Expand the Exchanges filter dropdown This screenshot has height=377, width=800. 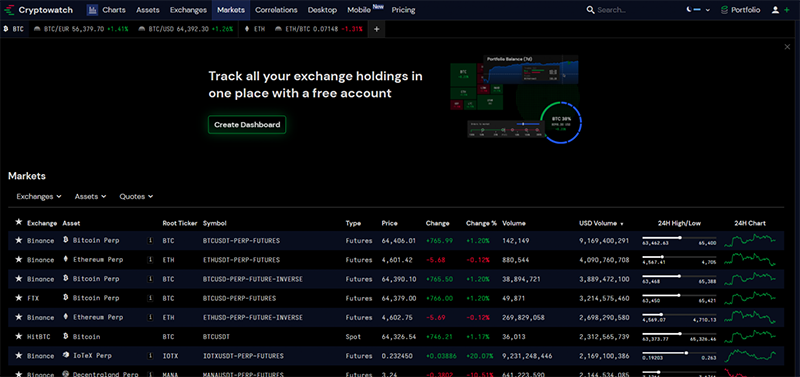click(x=39, y=196)
